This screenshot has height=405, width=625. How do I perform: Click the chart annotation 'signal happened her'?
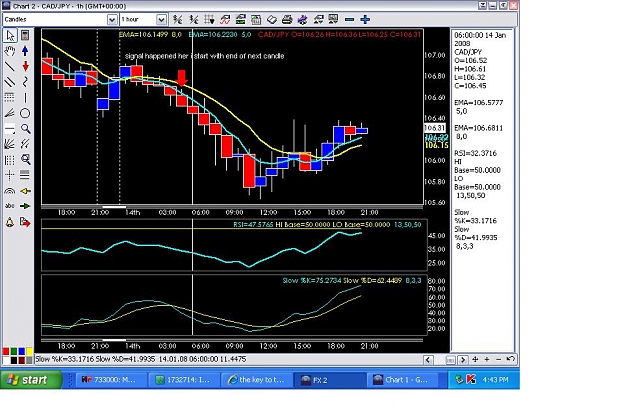point(156,56)
